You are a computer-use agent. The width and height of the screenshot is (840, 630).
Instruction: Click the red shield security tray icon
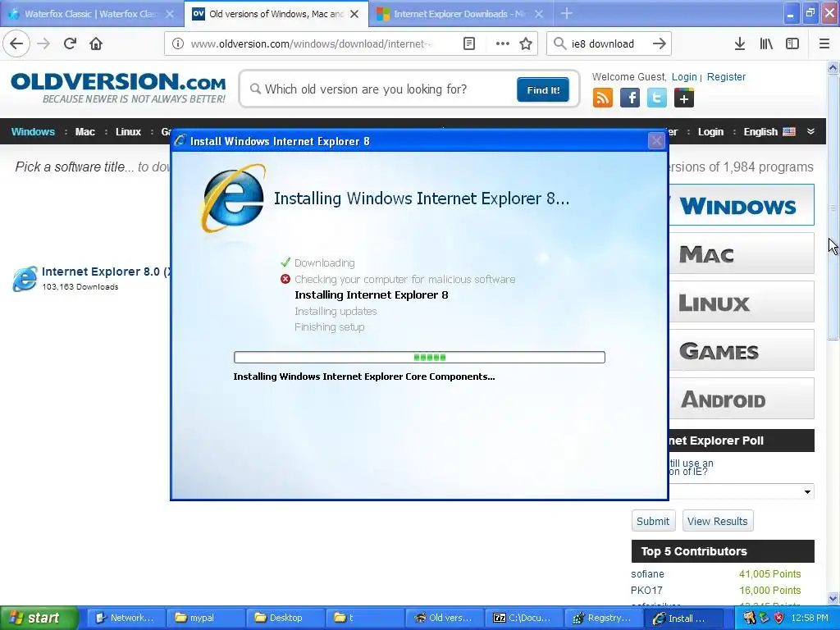click(778, 618)
